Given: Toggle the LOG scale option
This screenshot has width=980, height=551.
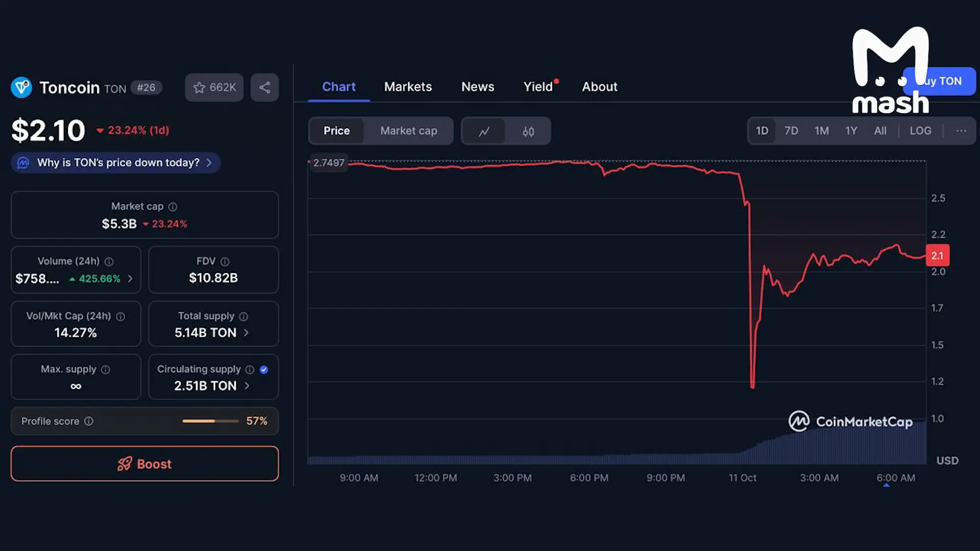Looking at the screenshot, I should [920, 131].
